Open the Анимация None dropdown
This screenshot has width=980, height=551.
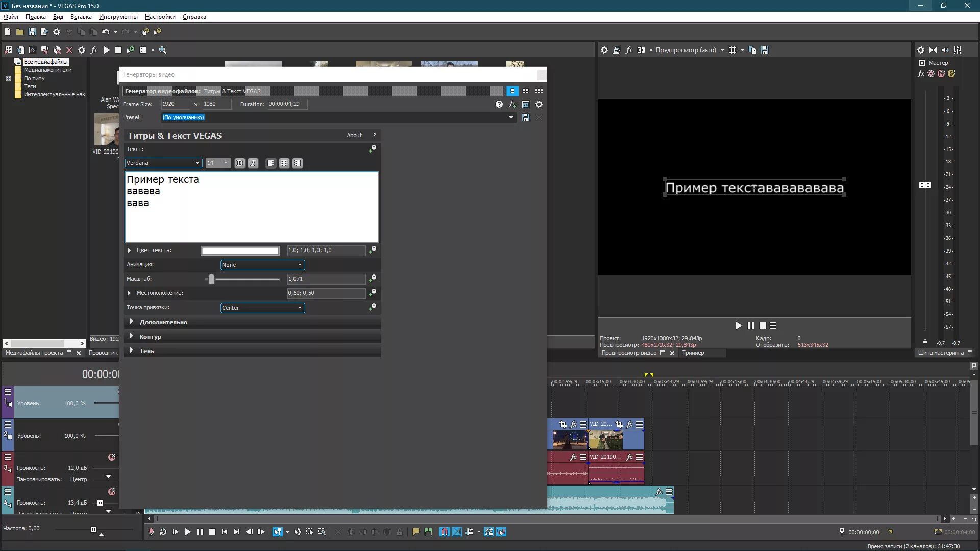262,265
